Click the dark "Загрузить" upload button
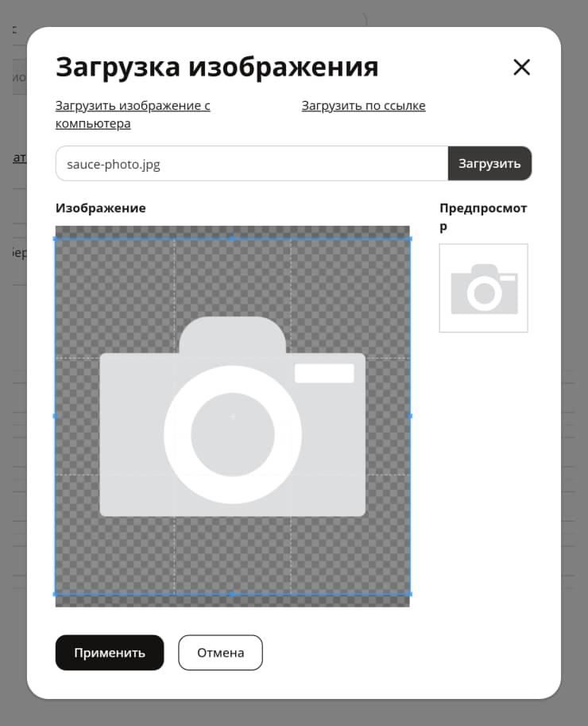Screen dimensions: 588x726 489,164
